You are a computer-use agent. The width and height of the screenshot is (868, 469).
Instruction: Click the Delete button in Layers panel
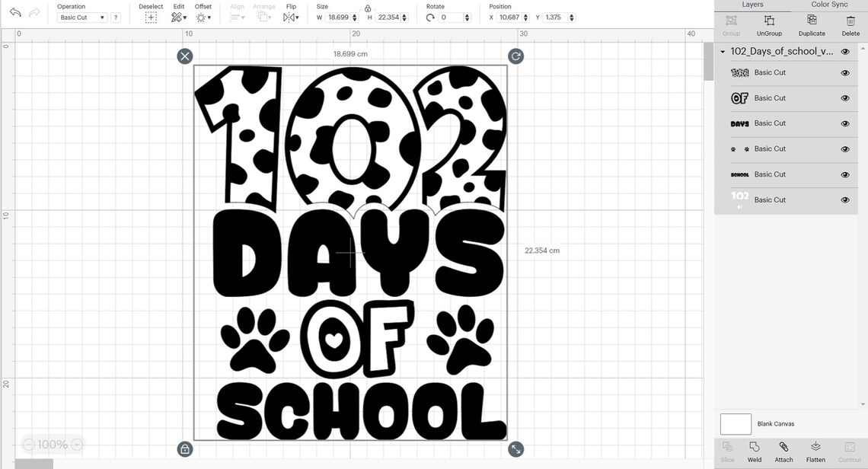click(x=850, y=25)
